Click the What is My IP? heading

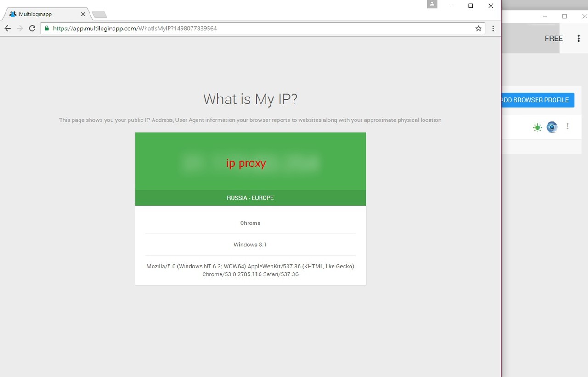pos(250,99)
